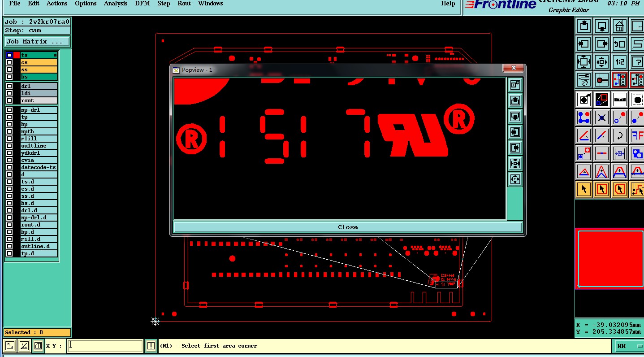Viewport: 644px width, 357px height.
Task: Open the Help menu
Action: pos(448,4)
